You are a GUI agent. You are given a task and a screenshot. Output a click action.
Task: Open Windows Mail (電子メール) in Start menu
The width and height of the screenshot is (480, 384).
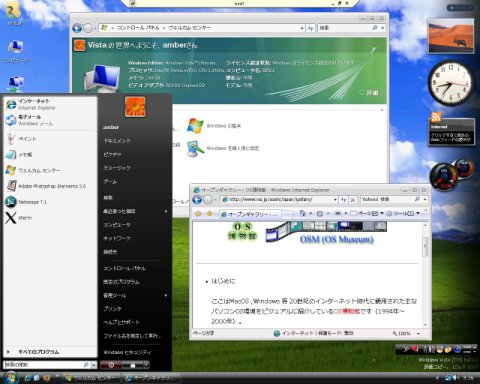tap(50, 120)
